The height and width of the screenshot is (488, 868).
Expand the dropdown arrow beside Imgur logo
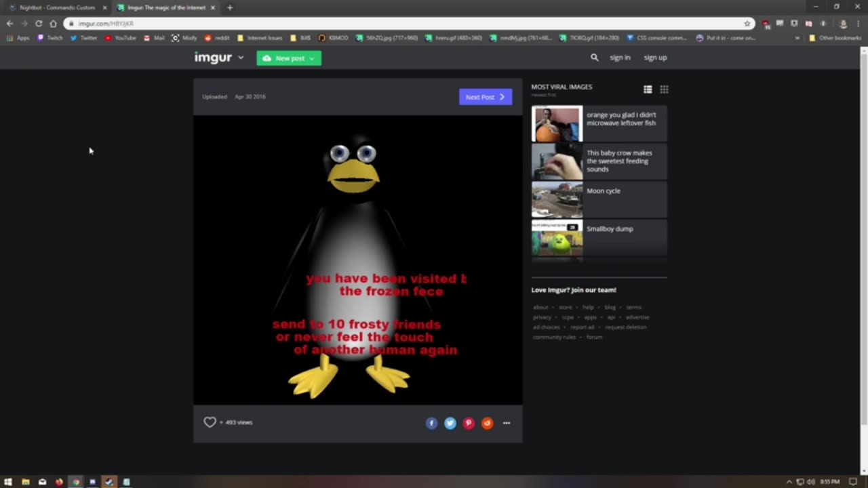coord(241,58)
